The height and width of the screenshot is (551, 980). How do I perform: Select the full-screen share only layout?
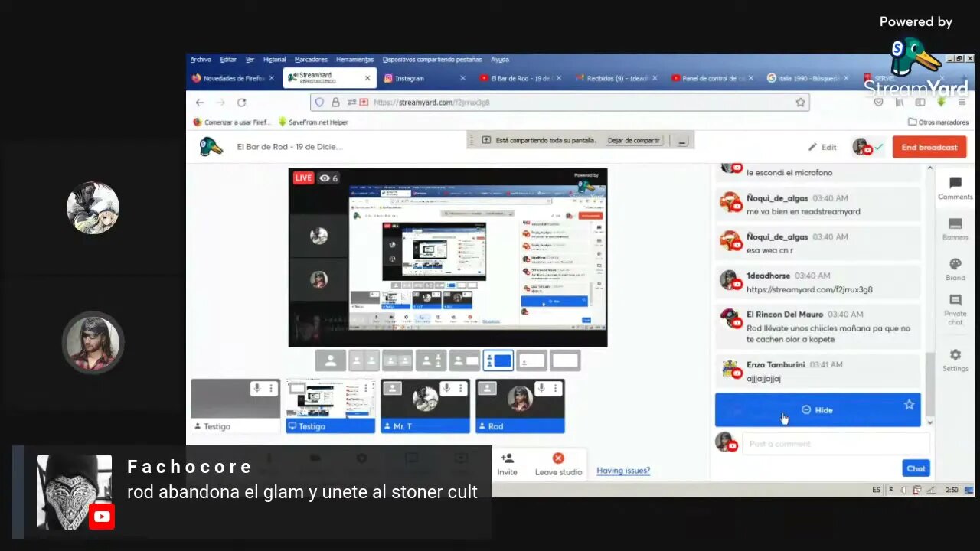(x=566, y=360)
